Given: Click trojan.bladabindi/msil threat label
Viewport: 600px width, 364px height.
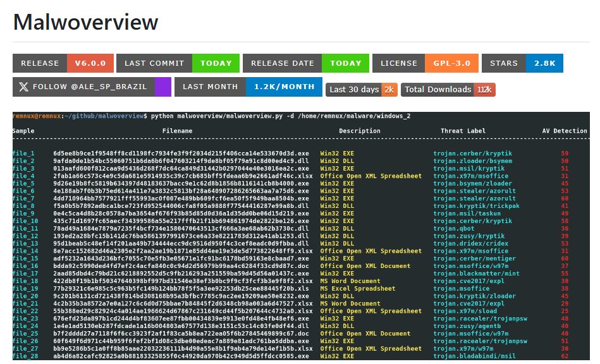Looking at the screenshot, I should pos(474,356).
